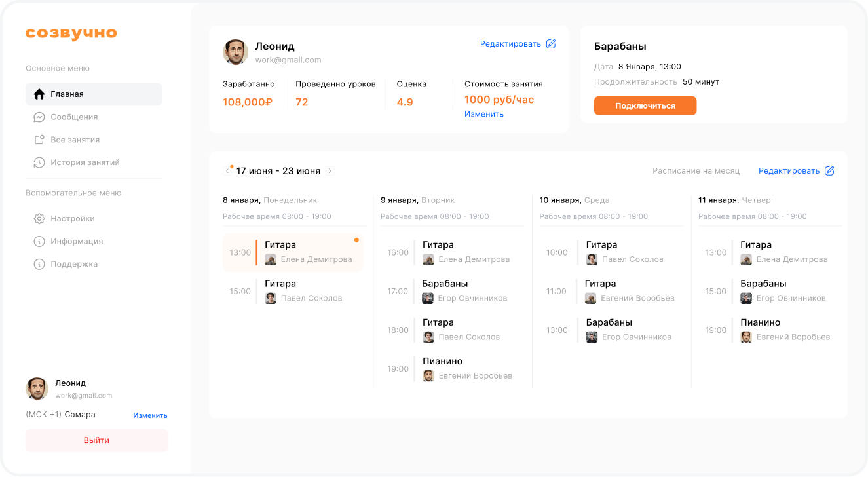Image resolution: width=868 pixels, height=477 pixels.
Task: Go to next week with right chevron
Action: [x=330, y=171]
